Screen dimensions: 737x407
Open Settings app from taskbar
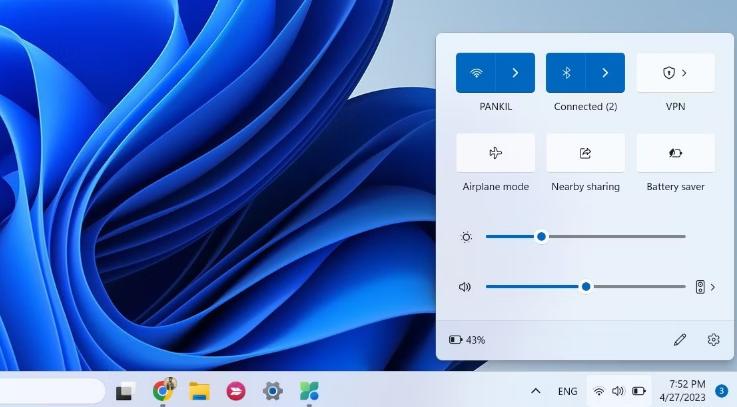(273, 391)
